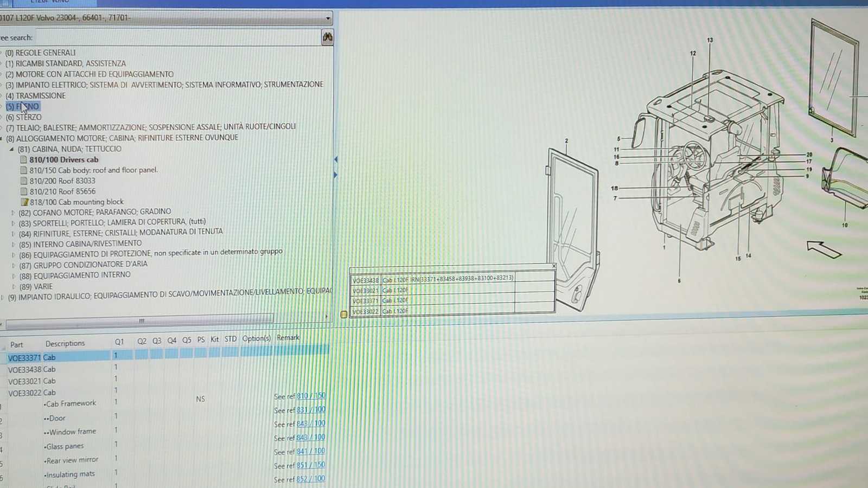Select (9) IMPIANTO IDRAULICO tree item
Image resolution: width=868 pixels, height=488 pixels.
click(169, 294)
